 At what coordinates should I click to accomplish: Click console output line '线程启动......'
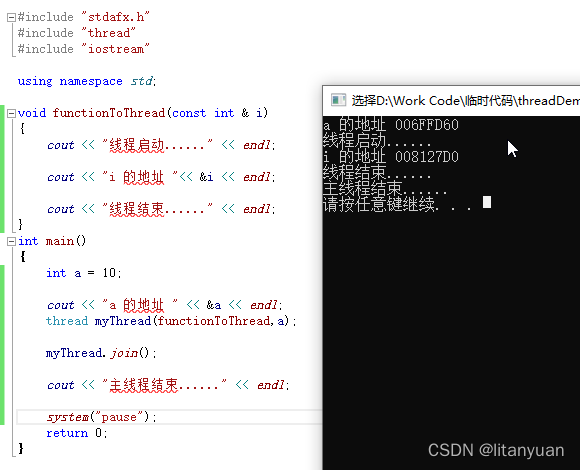(377, 141)
